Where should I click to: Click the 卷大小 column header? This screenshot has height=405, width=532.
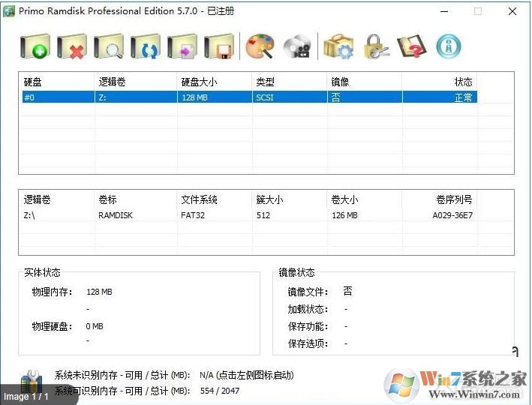pyautogui.click(x=344, y=199)
